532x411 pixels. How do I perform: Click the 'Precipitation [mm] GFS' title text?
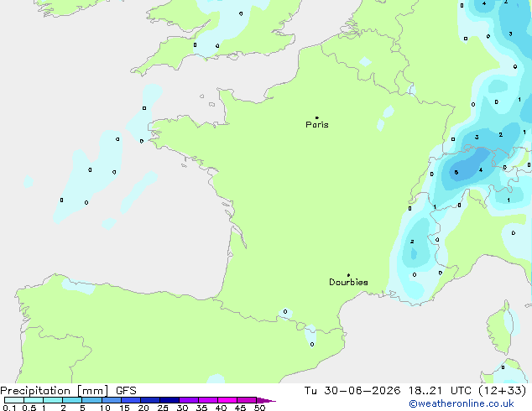(x=68, y=391)
